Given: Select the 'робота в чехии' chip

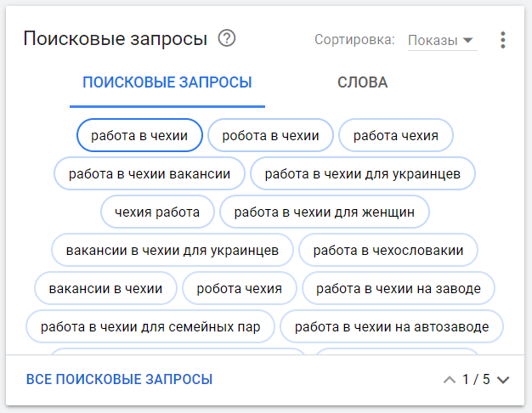Looking at the screenshot, I should (270, 135).
